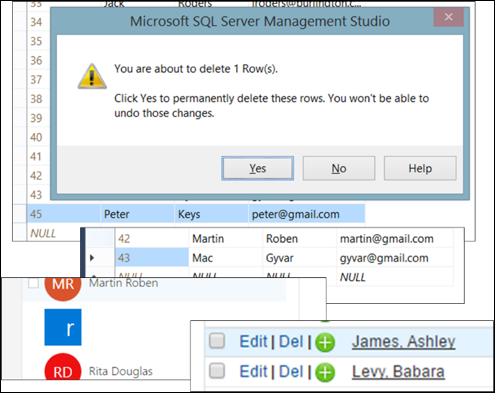Click the blue r contact tile
Viewport: 495px width, 393px height.
tap(63, 327)
